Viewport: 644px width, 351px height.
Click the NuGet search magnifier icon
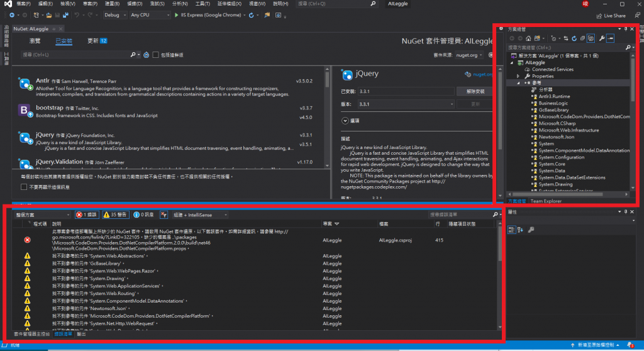pos(133,55)
